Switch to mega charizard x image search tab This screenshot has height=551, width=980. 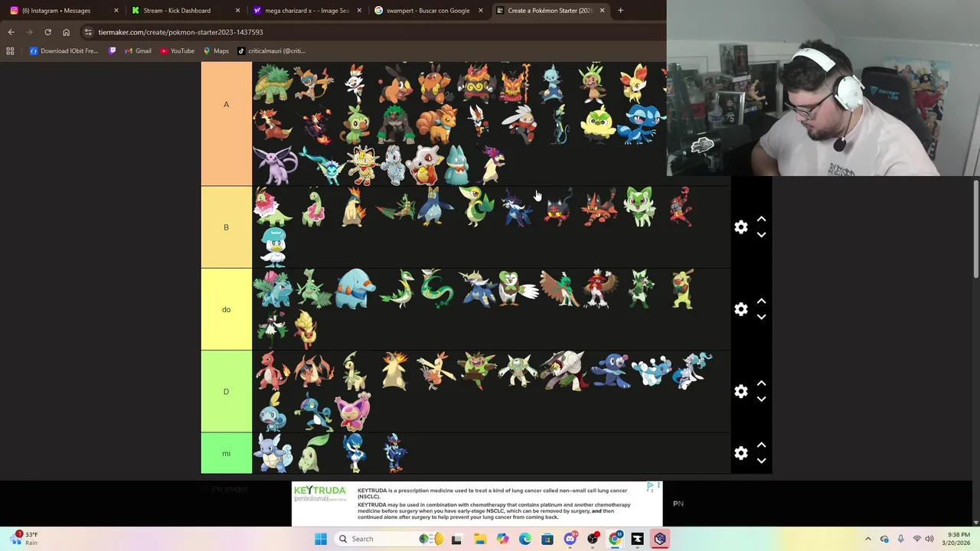click(305, 11)
